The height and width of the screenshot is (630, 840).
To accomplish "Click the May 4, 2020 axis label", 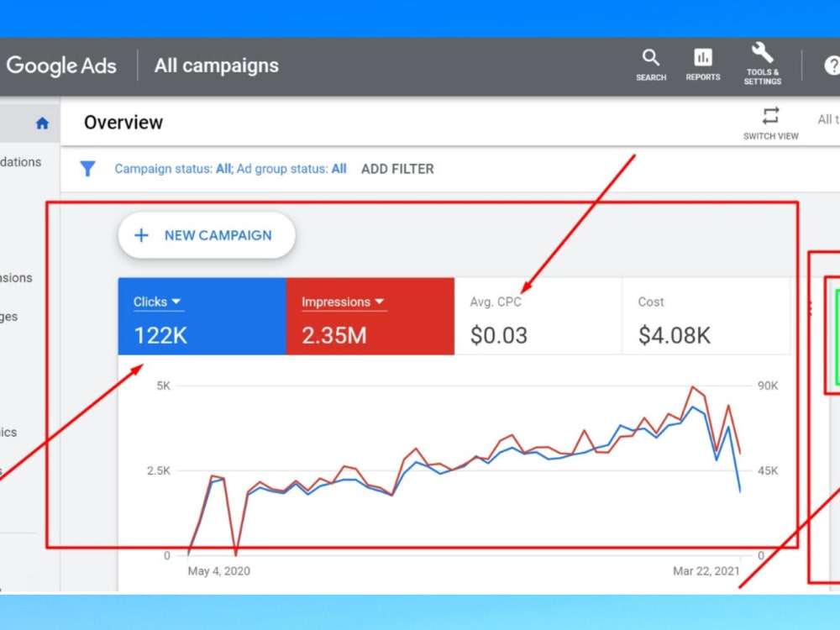I will tap(218, 571).
